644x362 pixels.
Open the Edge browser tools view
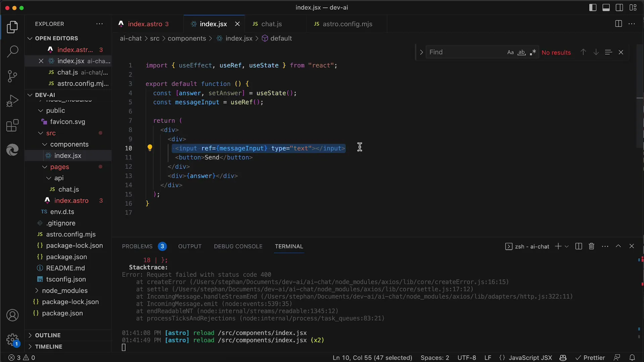pos(12,150)
